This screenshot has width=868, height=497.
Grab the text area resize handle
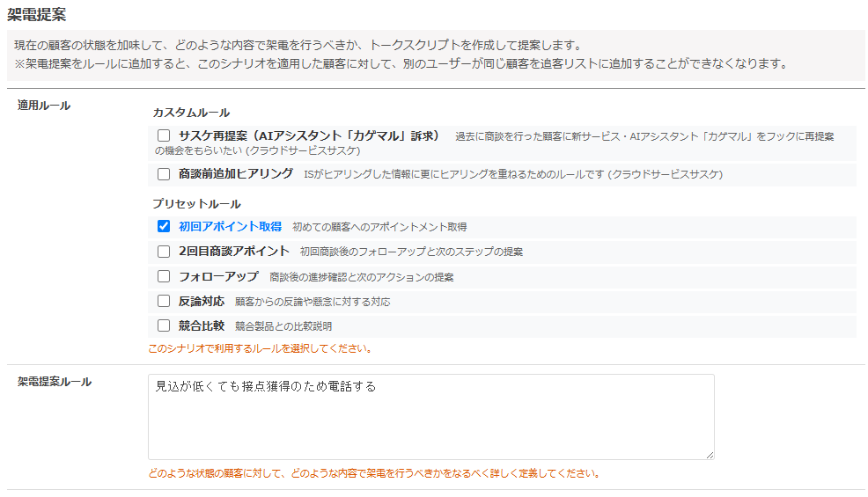[x=709, y=454]
